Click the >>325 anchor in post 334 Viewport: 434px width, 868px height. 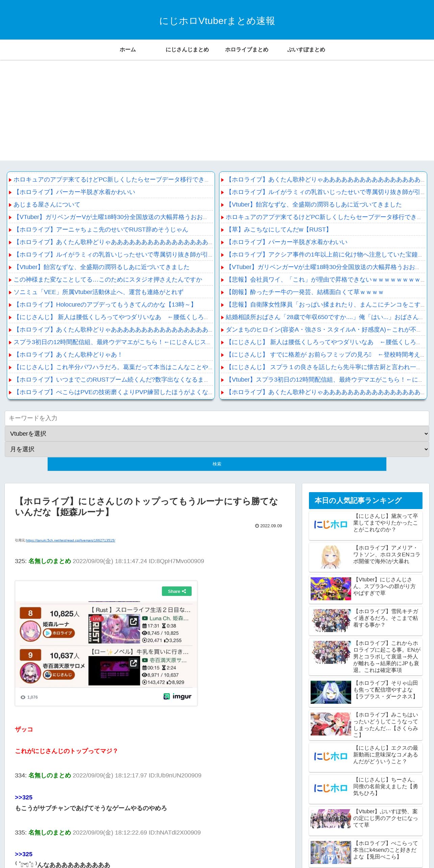click(x=24, y=797)
